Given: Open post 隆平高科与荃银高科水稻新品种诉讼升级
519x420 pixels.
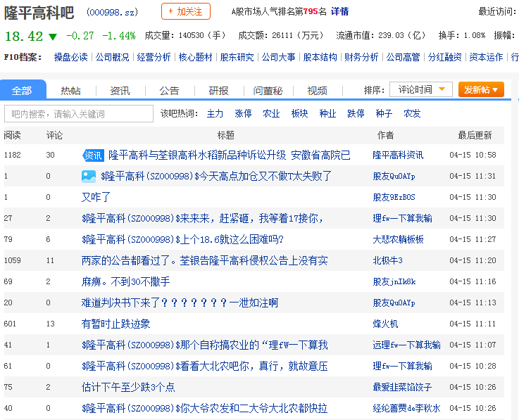Looking at the screenshot, I should click(229, 155).
